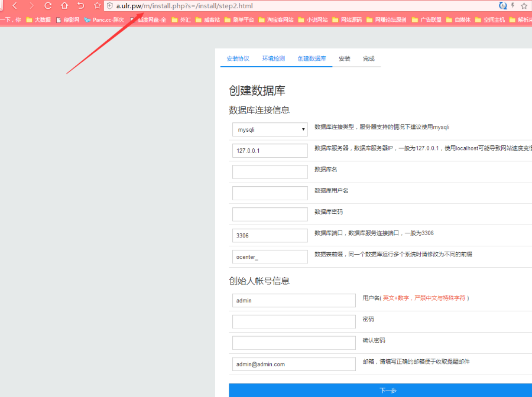
Task: Click the red star favorites icon beside home
Action: [96, 5]
